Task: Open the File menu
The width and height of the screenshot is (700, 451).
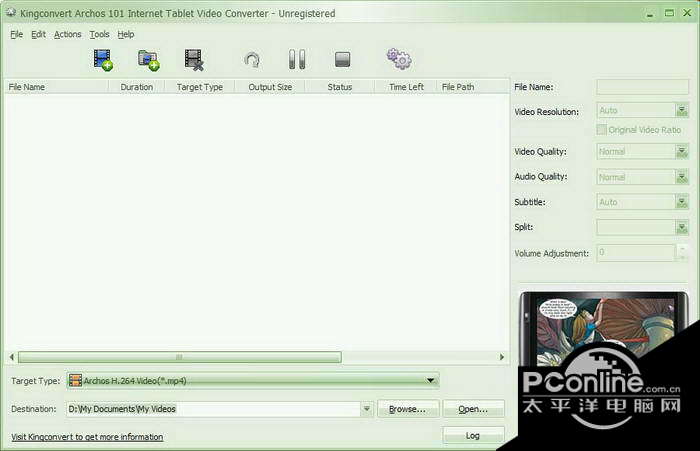Action: click(x=17, y=34)
